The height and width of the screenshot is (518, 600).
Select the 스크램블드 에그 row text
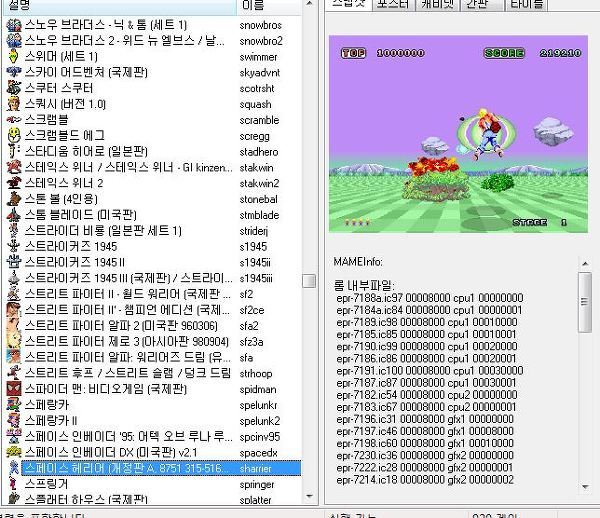[64, 135]
